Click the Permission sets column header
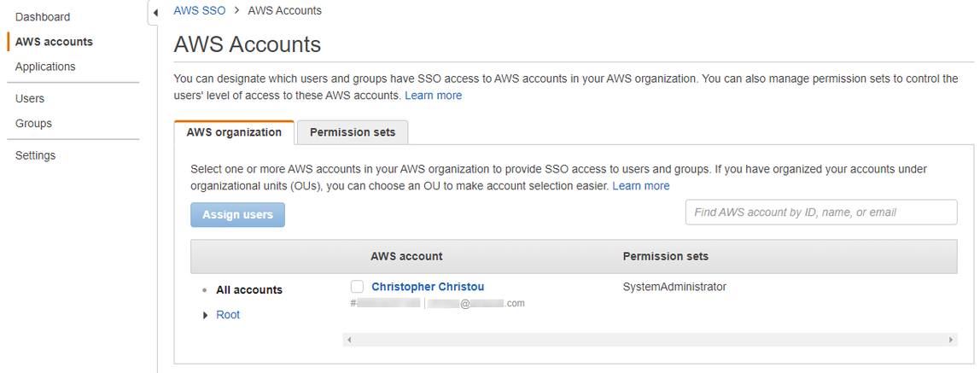Screen dimensions: 980x373 [x=666, y=256]
